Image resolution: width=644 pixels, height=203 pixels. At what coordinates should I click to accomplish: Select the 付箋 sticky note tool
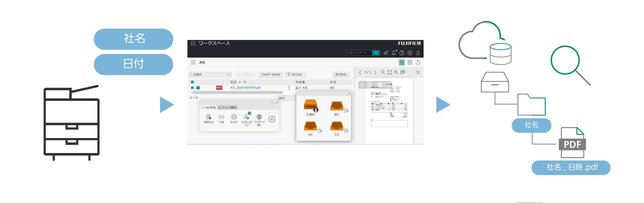tap(221, 118)
